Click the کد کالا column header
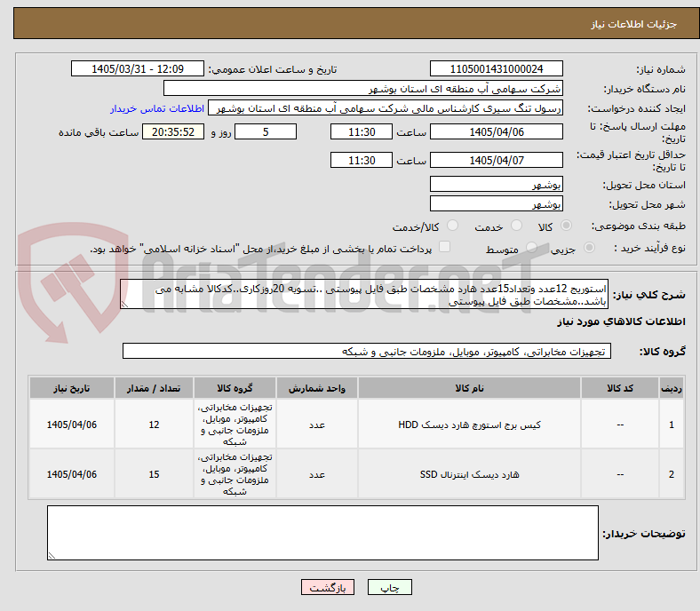 [620, 388]
